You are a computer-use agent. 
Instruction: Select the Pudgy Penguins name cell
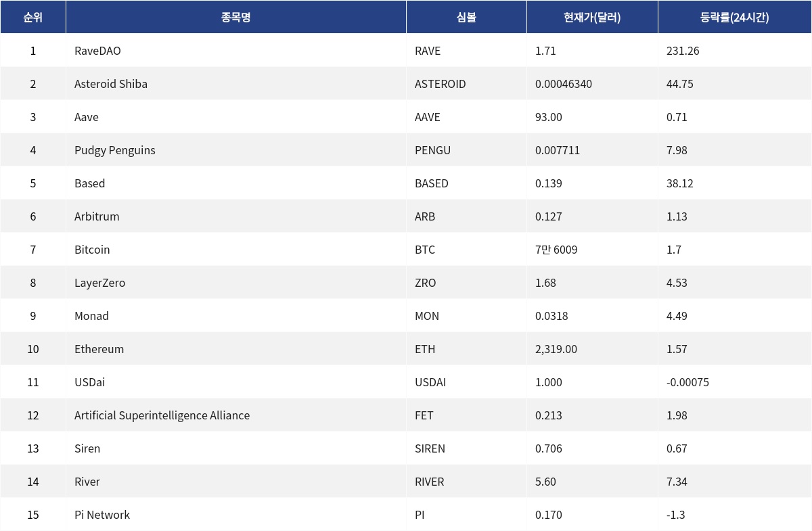(115, 150)
